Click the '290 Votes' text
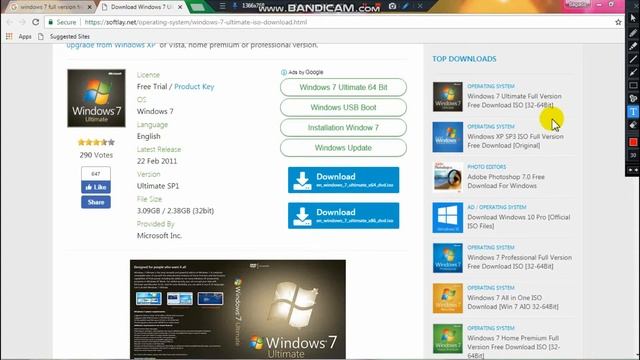640x360 pixels. pos(96,155)
